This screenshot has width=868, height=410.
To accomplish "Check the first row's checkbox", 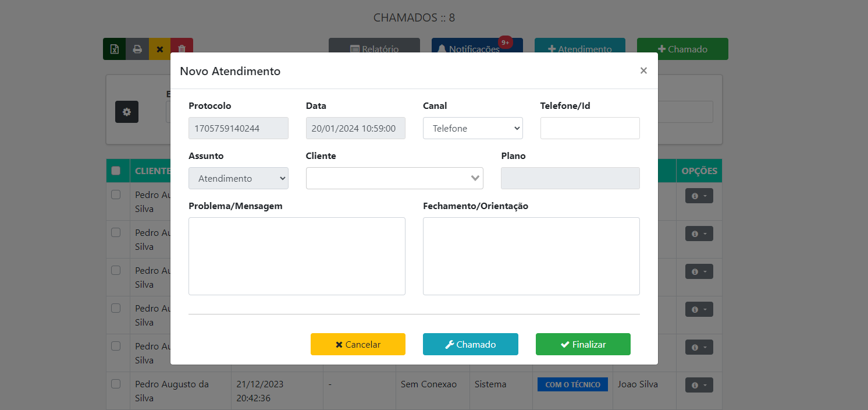I will (116, 195).
